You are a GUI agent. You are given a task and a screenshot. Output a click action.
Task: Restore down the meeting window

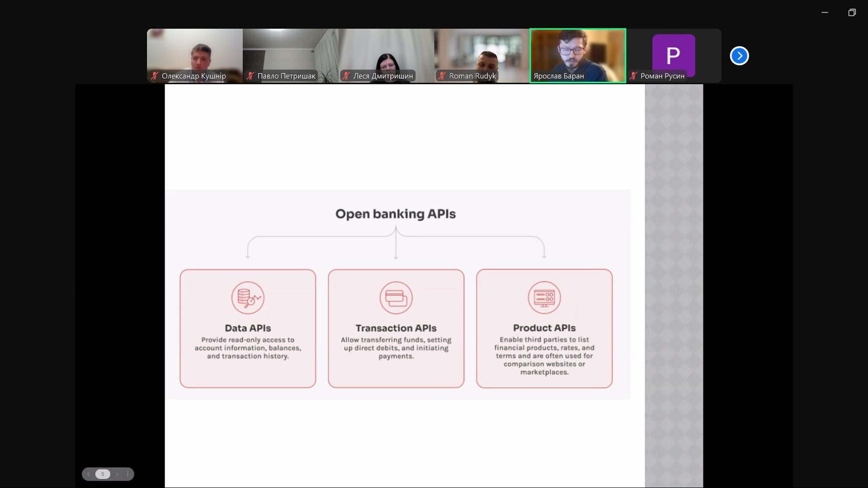pos(852,12)
